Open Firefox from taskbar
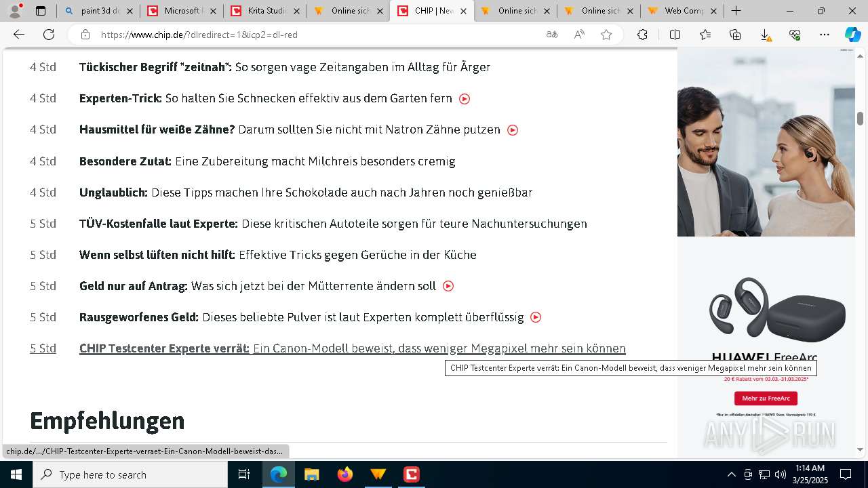The height and width of the screenshot is (488, 868). tap(345, 474)
